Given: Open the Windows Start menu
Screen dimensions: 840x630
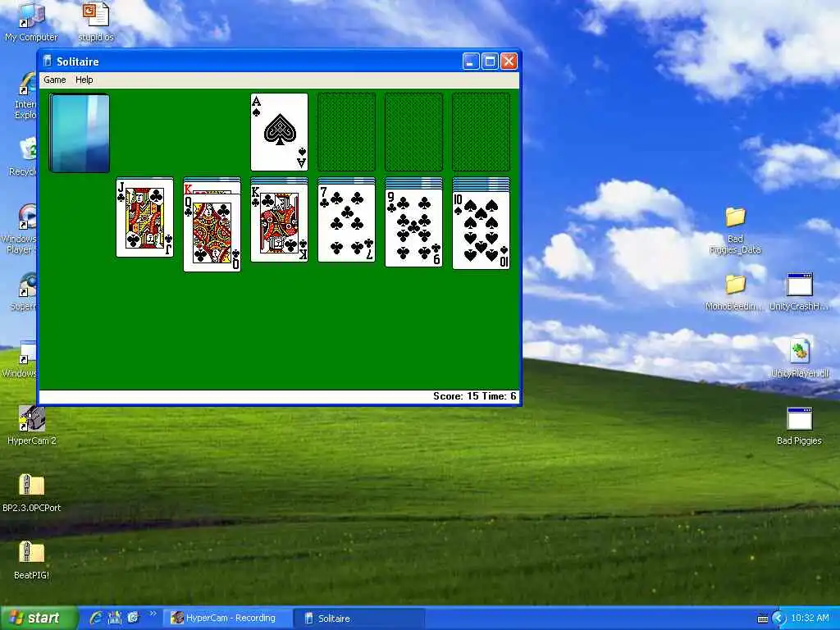Looking at the screenshot, I should 39,619.
